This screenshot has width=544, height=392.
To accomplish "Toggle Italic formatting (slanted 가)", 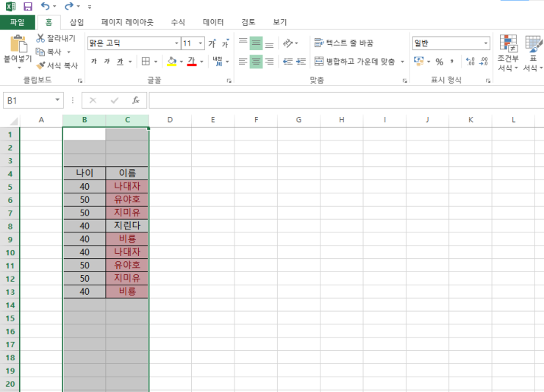I will (107, 62).
